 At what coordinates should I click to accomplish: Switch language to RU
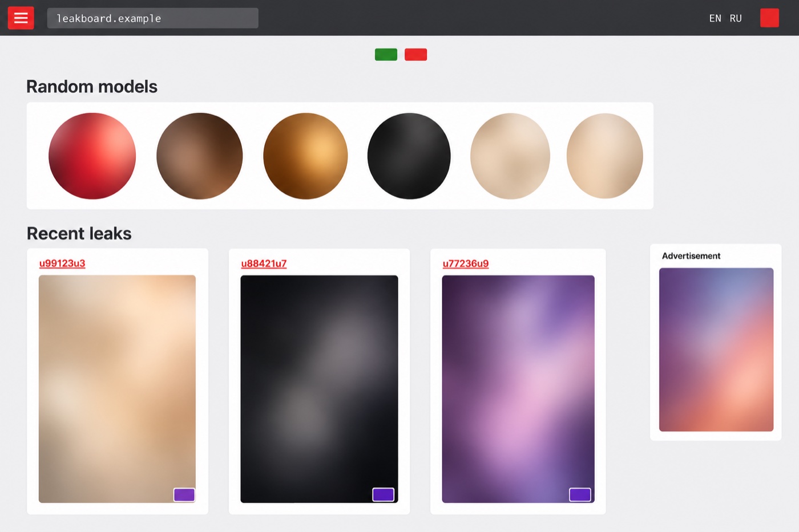coord(736,18)
